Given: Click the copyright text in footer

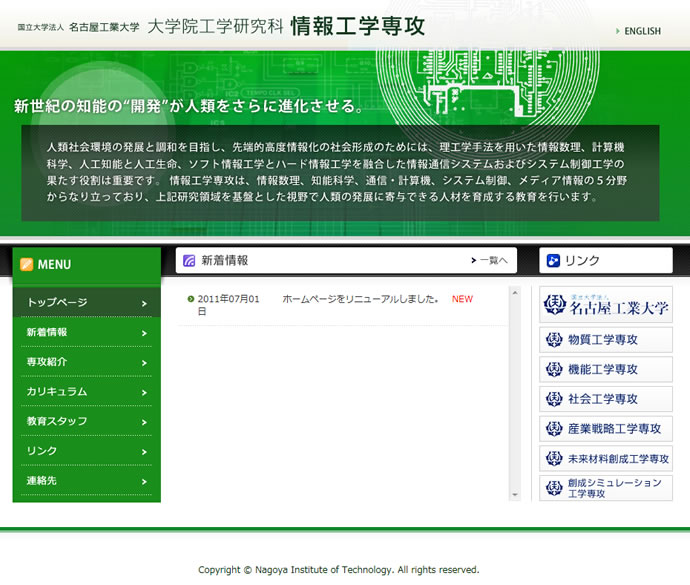Looking at the screenshot, I should point(338,570).
